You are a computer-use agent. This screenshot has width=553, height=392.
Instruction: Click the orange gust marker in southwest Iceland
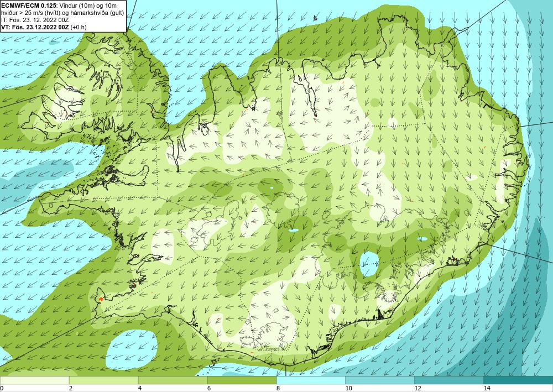pos(101,298)
